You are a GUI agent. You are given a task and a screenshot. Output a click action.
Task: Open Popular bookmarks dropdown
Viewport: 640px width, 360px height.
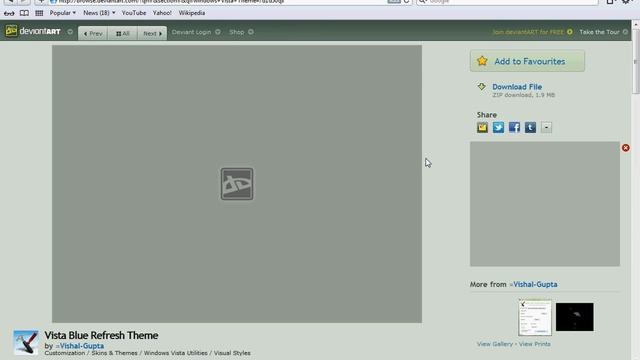62,13
